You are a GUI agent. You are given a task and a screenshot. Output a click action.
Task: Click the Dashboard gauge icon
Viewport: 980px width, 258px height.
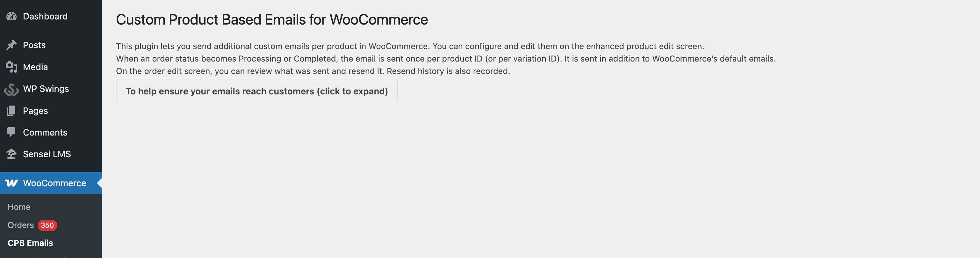[11, 16]
